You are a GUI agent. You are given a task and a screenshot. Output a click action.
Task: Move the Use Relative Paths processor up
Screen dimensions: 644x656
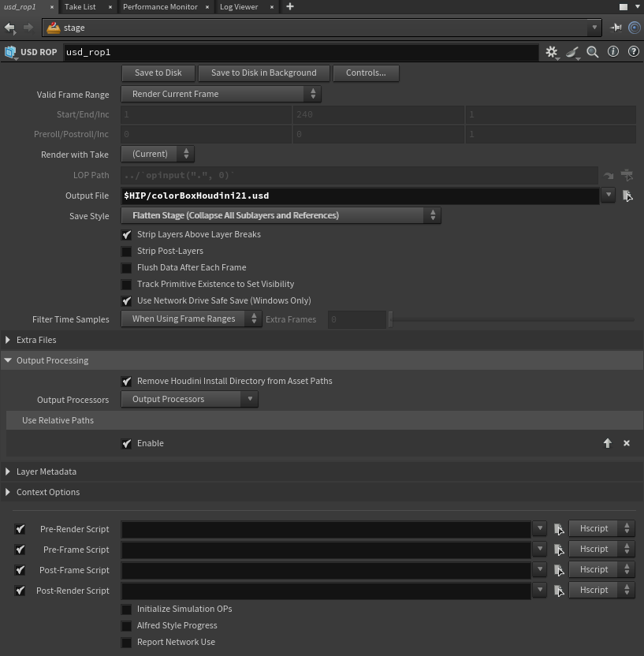click(608, 443)
